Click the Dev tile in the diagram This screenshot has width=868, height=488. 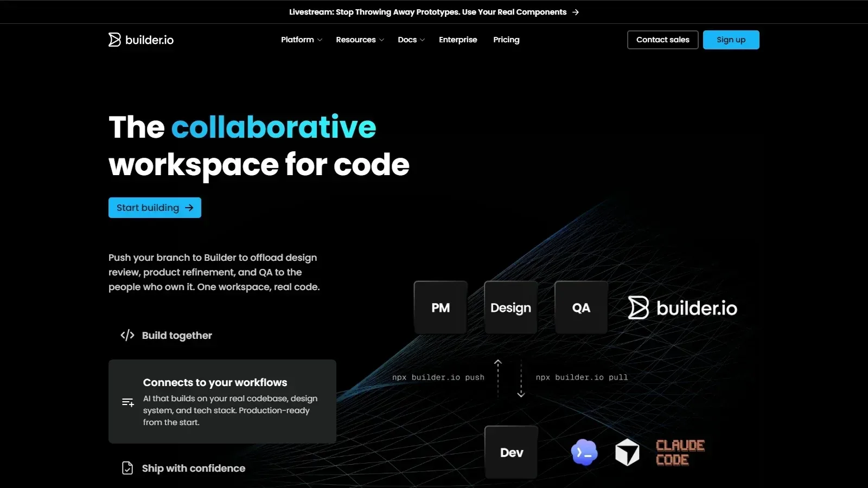[511, 452]
